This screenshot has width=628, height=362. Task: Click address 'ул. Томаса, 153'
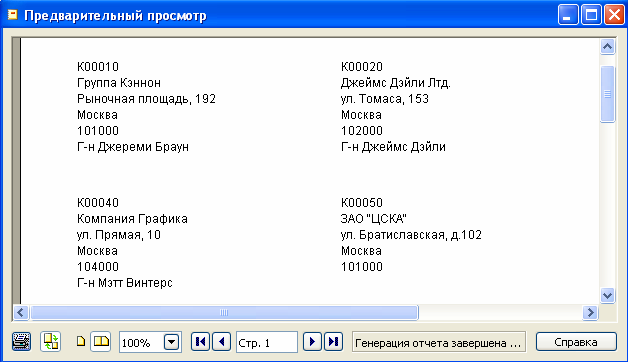click(x=384, y=99)
